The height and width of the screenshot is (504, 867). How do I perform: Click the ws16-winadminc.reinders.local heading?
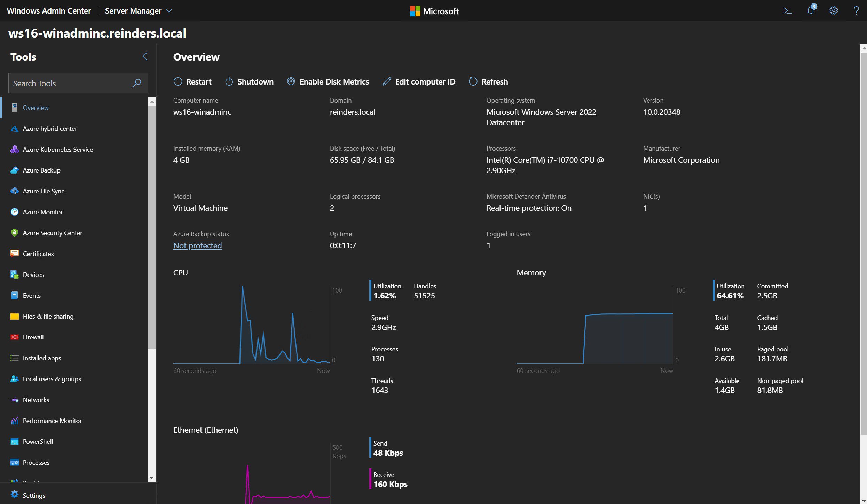(x=97, y=33)
